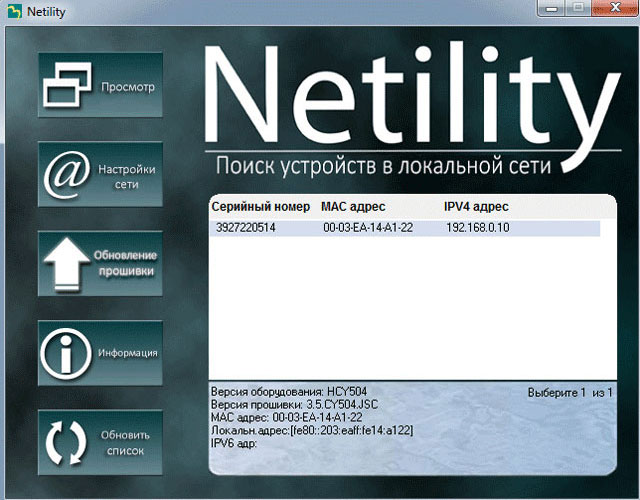Select IP address 192.168.0.10 cell
This screenshot has height=500, width=640.
[x=478, y=227]
